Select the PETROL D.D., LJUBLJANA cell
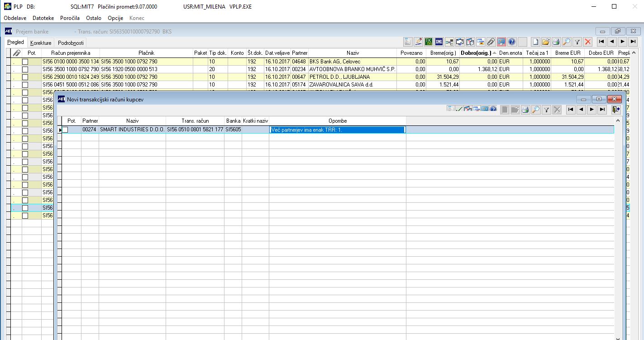Viewport: 644px width, 340px height. tap(353, 77)
